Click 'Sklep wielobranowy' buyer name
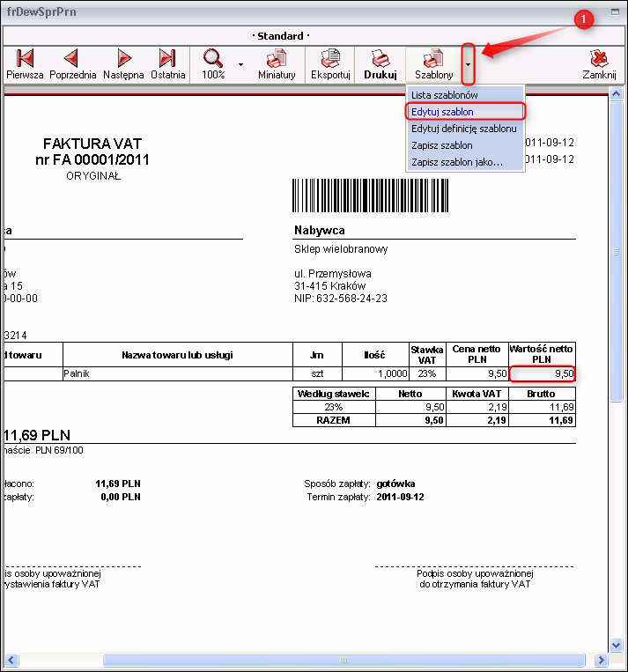Screen dimensions: 628x672 (341, 249)
